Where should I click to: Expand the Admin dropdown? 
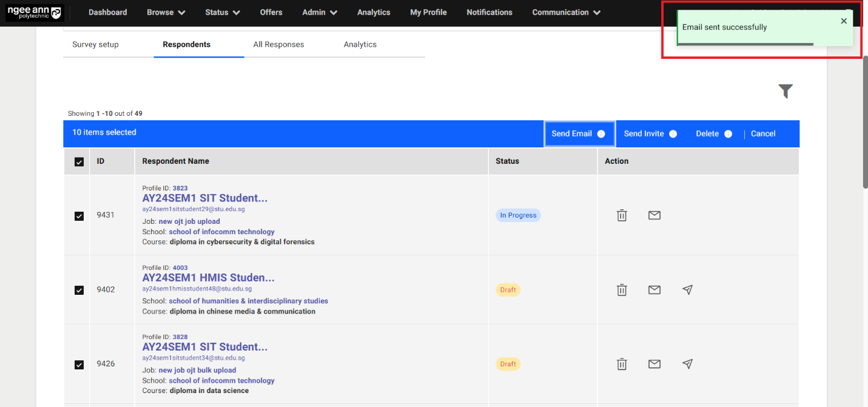coord(319,12)
